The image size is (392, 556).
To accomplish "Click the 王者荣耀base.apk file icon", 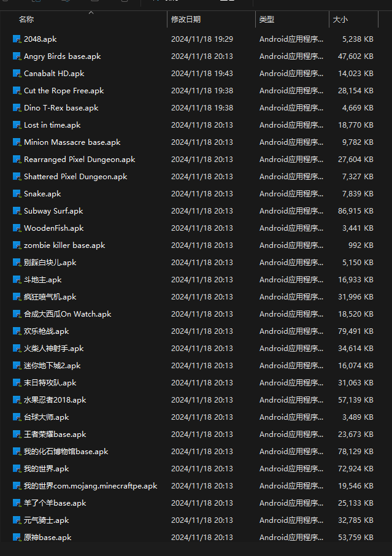I will (17, 434).
